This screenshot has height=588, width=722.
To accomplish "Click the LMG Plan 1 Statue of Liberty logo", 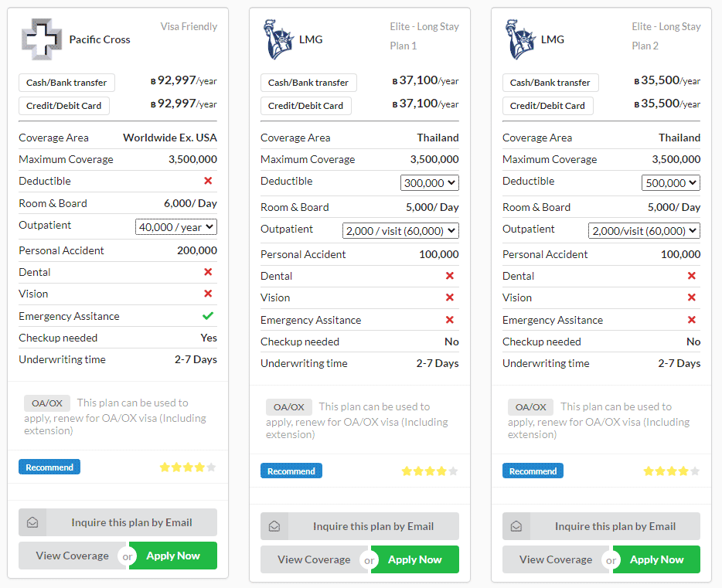I will tap(278, 39).
